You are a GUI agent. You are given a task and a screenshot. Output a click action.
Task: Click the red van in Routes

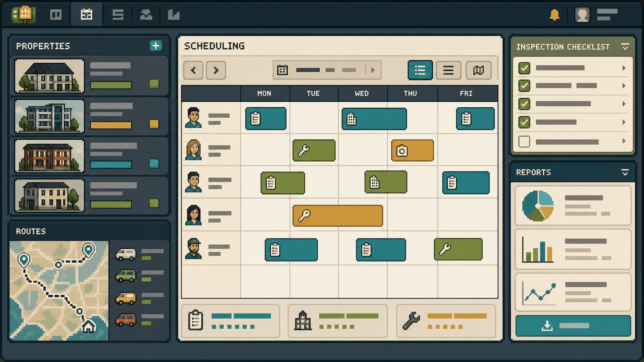(126, 320)
